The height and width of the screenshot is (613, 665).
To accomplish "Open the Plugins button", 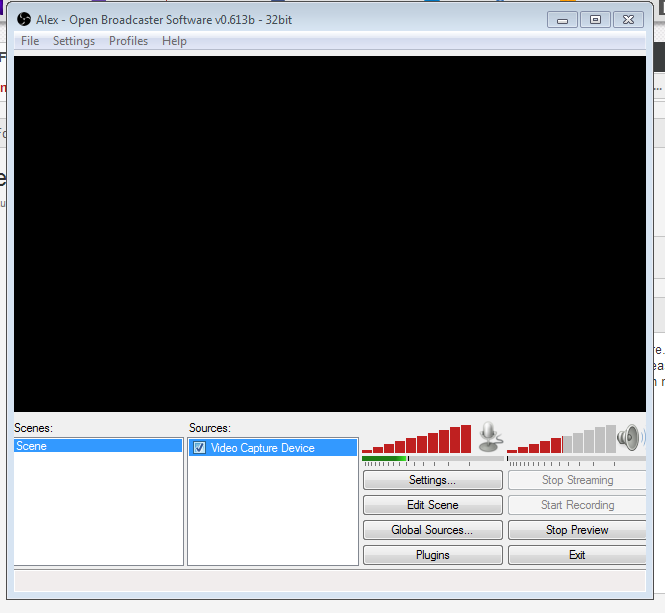I will click(x=433, y=555).
